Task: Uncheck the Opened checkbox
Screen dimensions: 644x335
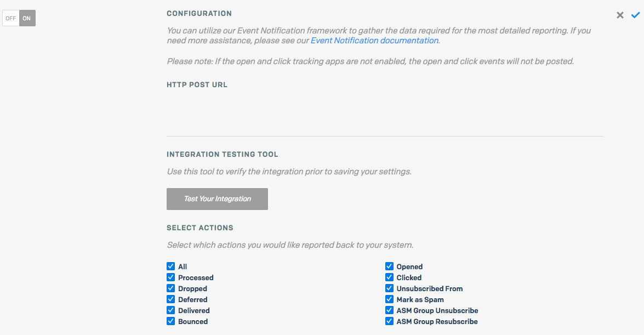Action: tap(389, 266)
